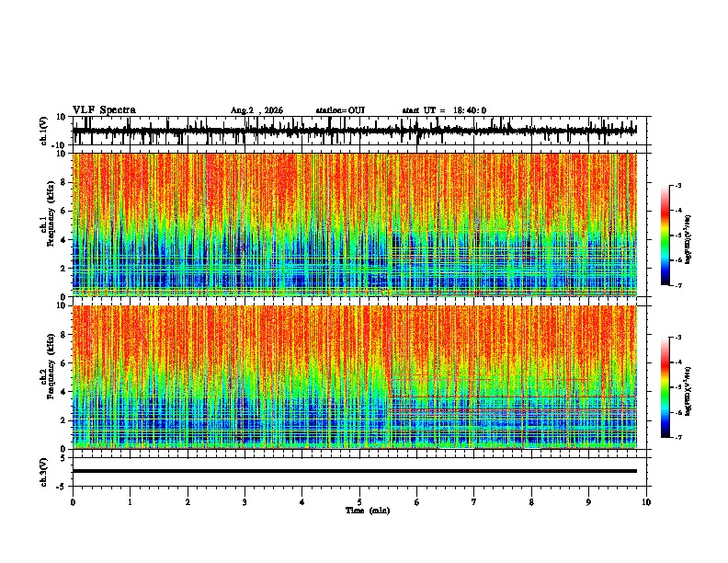Click time axis tick label "6"
Image resolution: width=728 pixels, height=563 pixels.
click(x=417, y=502)
